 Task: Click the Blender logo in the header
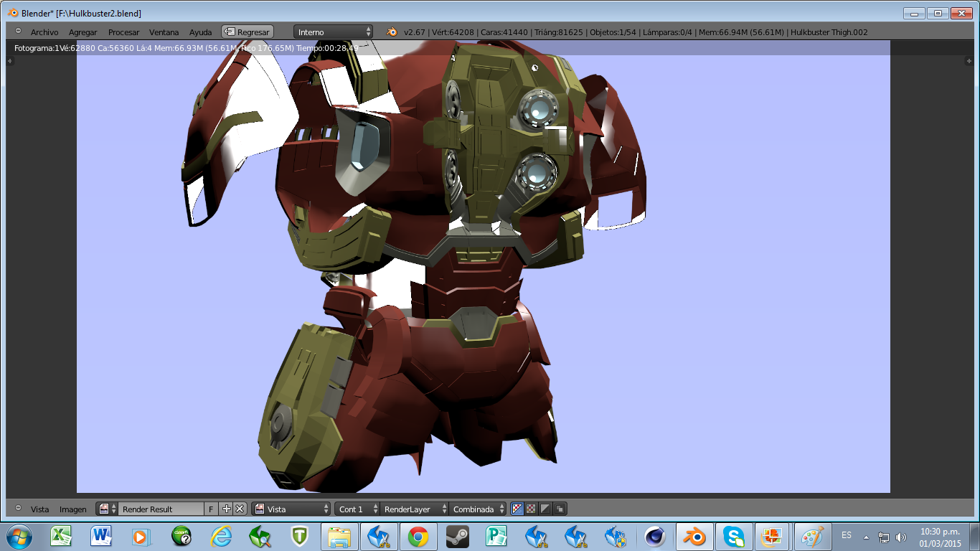[392, 32]
